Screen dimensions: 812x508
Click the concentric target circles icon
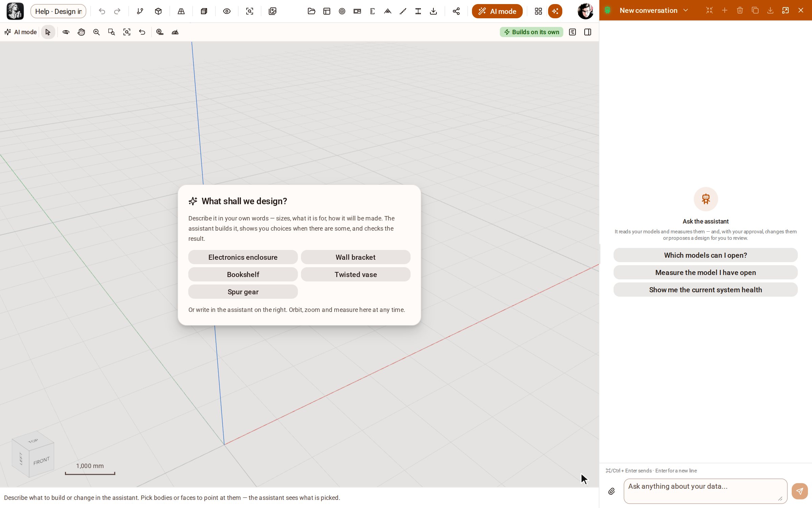[x=342, y=11]
